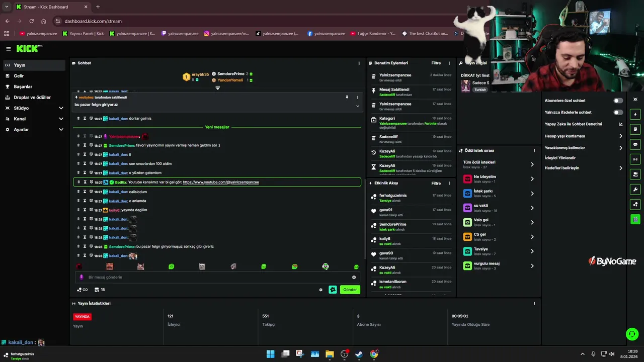Click the Bir mesaj gönderin input field
This screenshot has width=644, height=362.
[216, 277]
